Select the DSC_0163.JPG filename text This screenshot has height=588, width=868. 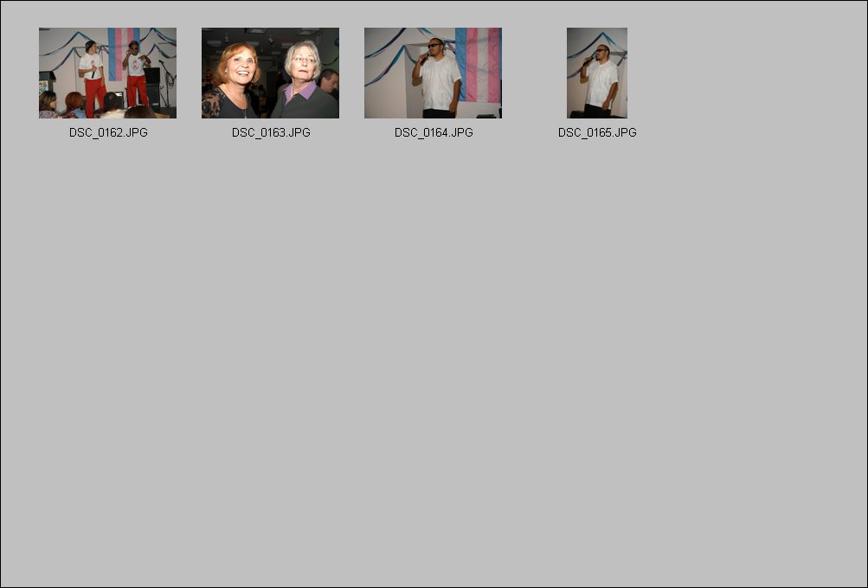tap(271, 133)
